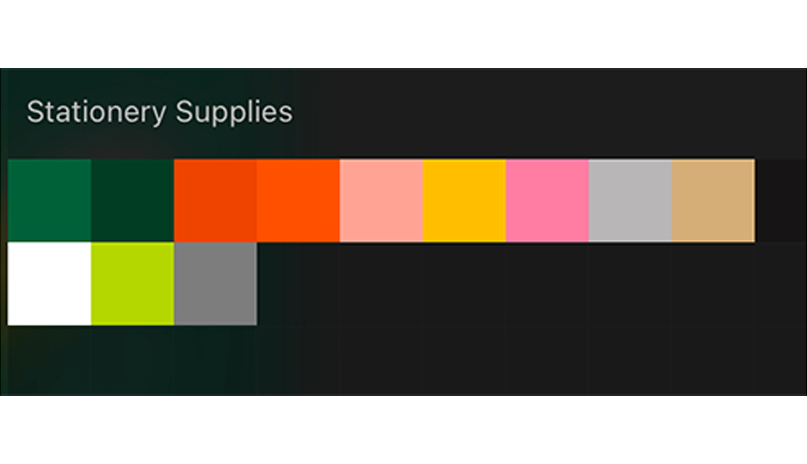
Task: Click the empty slot below the white swatch
Action: coord(49,358)
